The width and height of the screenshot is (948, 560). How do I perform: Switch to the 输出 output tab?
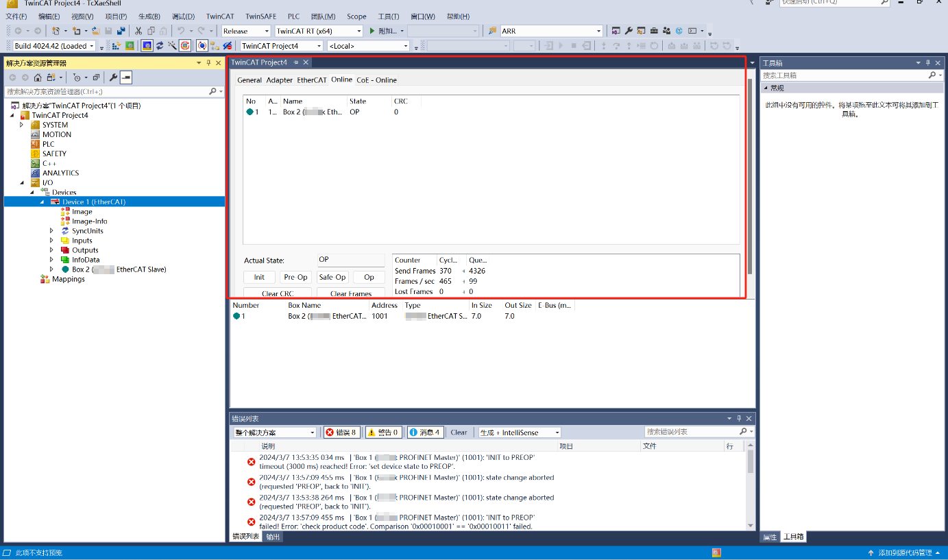[x=273, y=537]
